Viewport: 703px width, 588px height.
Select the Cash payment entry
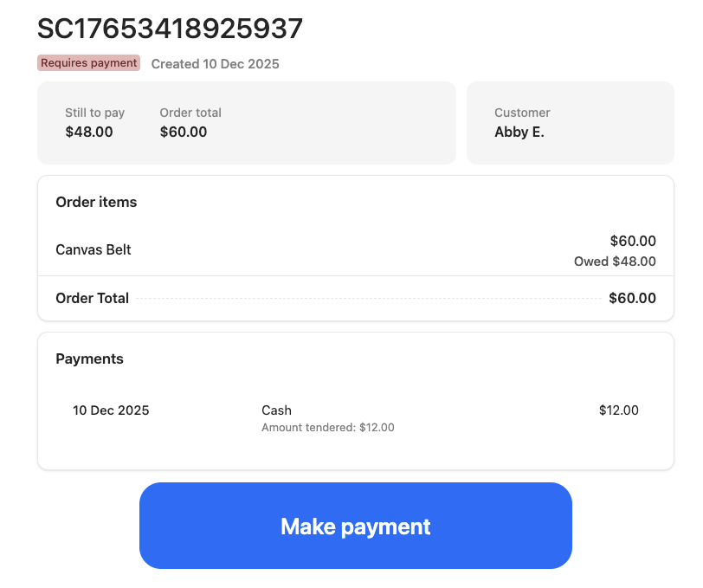click(276, 410)
